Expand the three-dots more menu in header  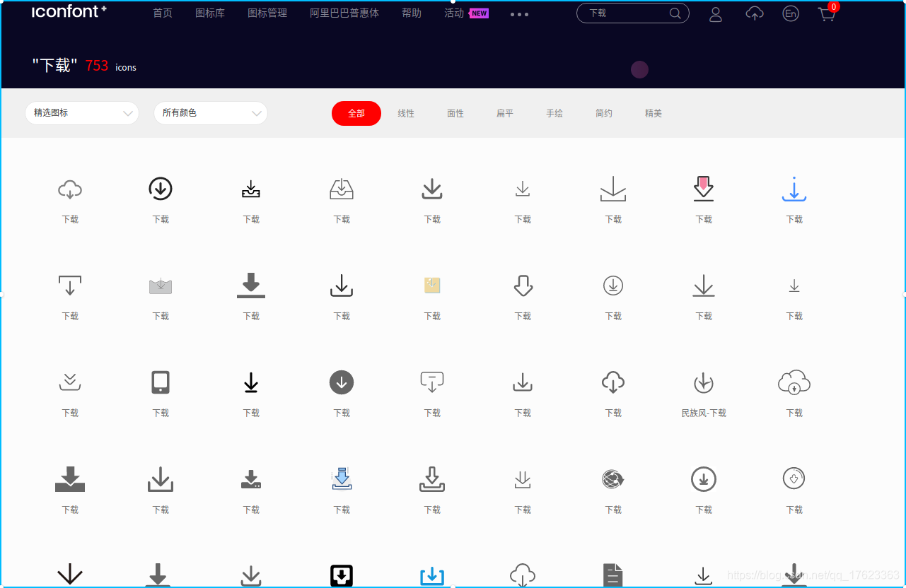tap(519, 14)
